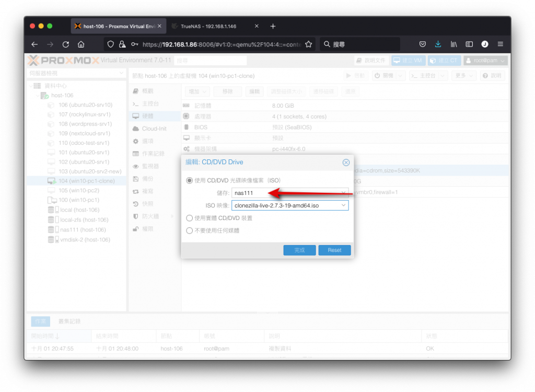
Task: Open the browser hamburger menu
Action: (501, 44)
